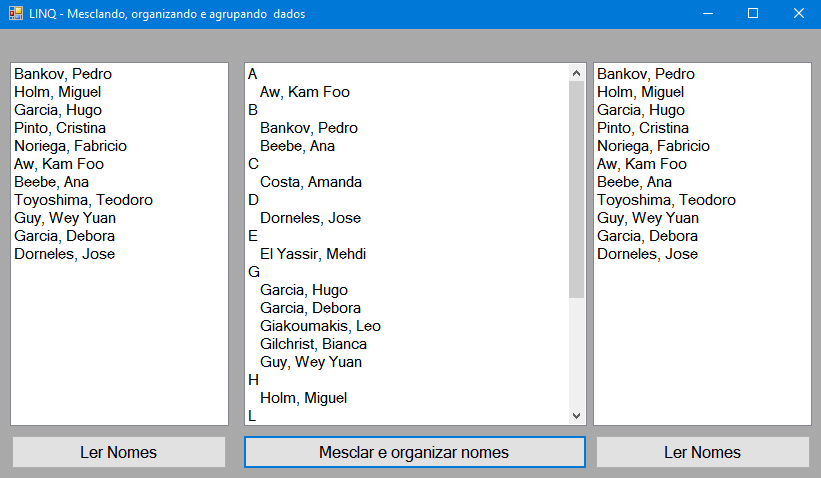Click the scroll down arrow in middle list
This screenshot has width=821, height=478.
click(x=576, y=416)
